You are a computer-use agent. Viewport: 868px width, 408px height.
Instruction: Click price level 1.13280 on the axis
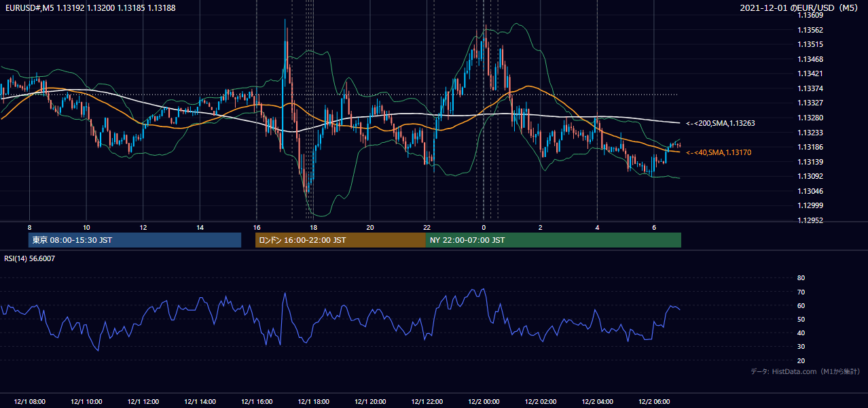pos(810,118)
